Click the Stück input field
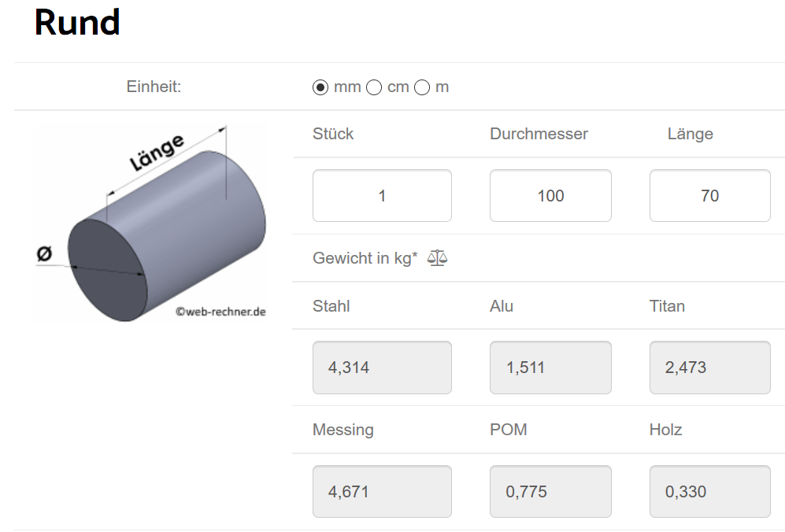This screenshot has width=785, height=532. coord(382,196)
